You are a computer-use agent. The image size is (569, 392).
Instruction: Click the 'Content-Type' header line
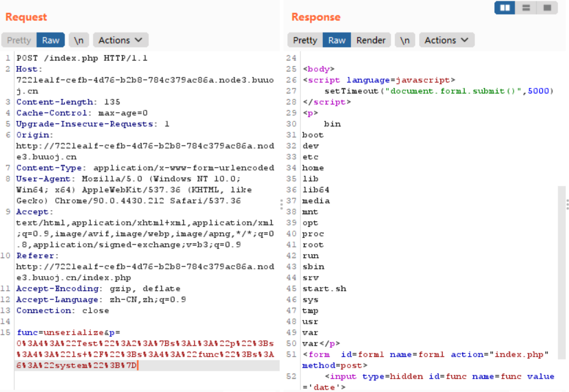click(x=145, y=168)
